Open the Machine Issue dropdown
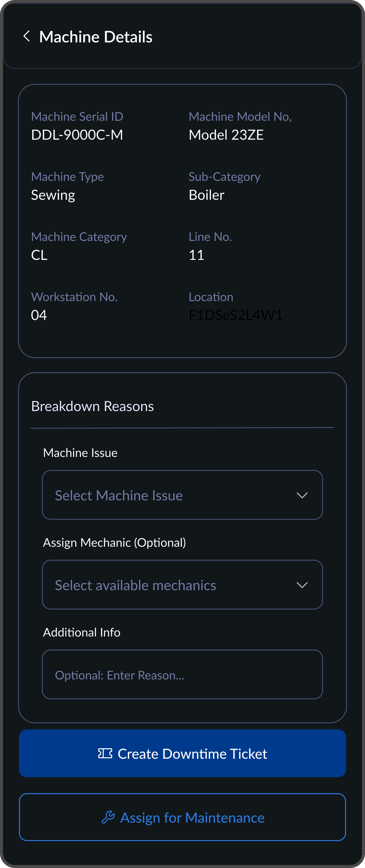 click(x=182, y=495)
